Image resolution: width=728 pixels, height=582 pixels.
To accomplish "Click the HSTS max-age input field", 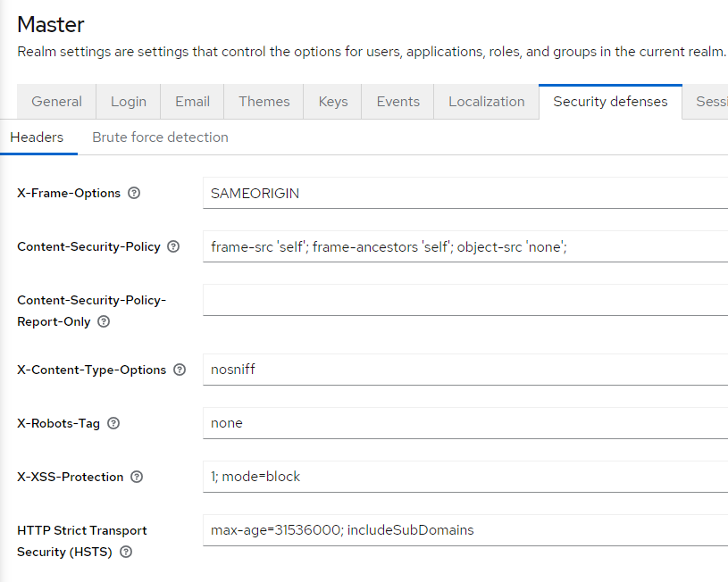I will (464, 530).
